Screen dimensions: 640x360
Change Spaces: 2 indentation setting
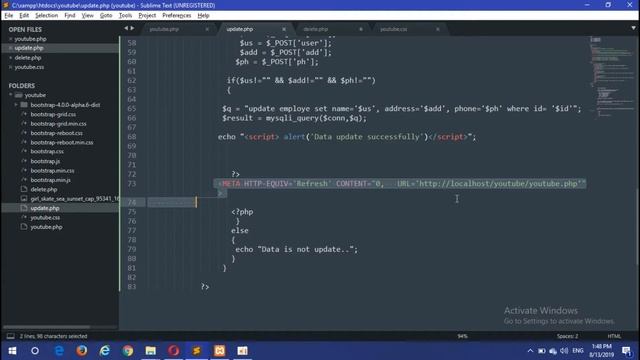pyautogui.click(x=567, y=336)
